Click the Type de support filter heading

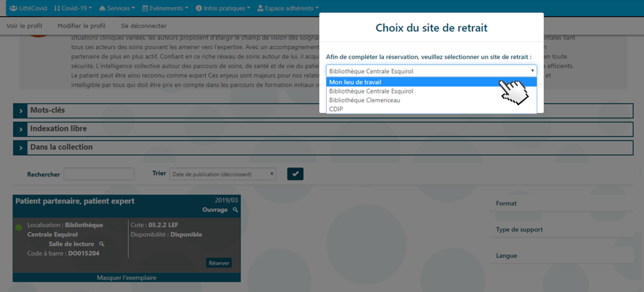click(520, 230)
